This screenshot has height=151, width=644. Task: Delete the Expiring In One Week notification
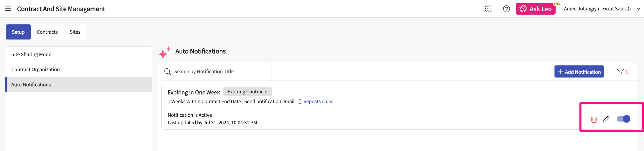[x=594, y=119]
